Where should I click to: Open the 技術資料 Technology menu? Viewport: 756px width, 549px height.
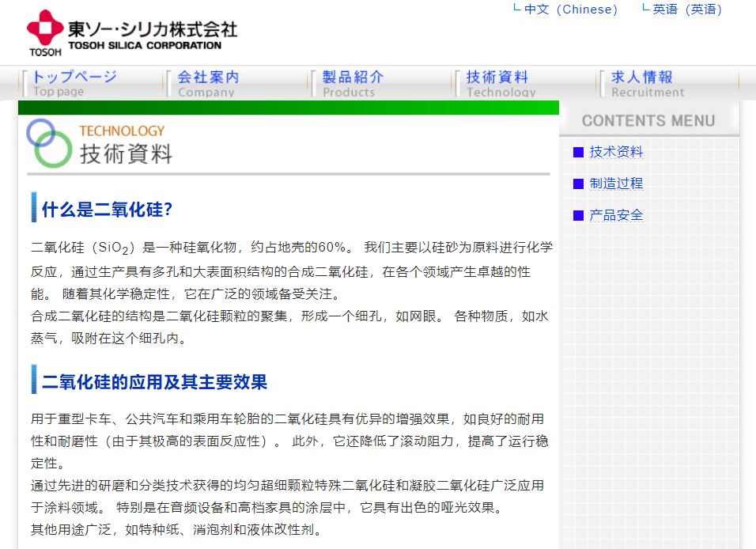coord(500,84)
